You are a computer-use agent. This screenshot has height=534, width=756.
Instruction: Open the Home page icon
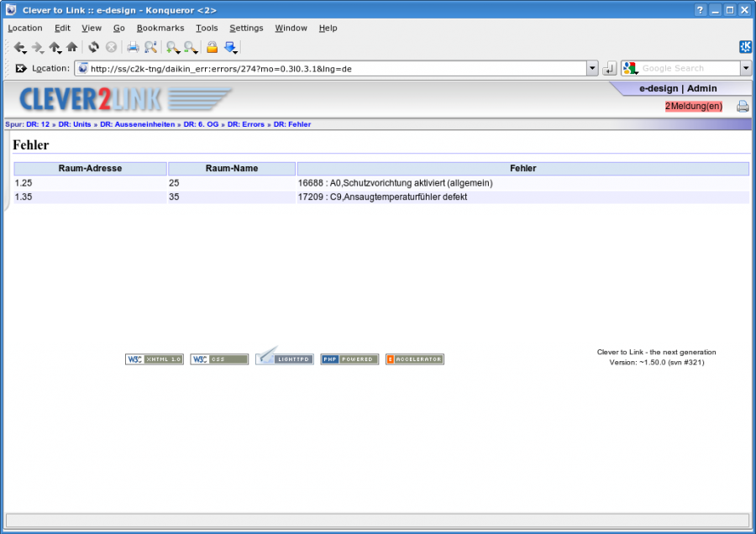[72, 47]
